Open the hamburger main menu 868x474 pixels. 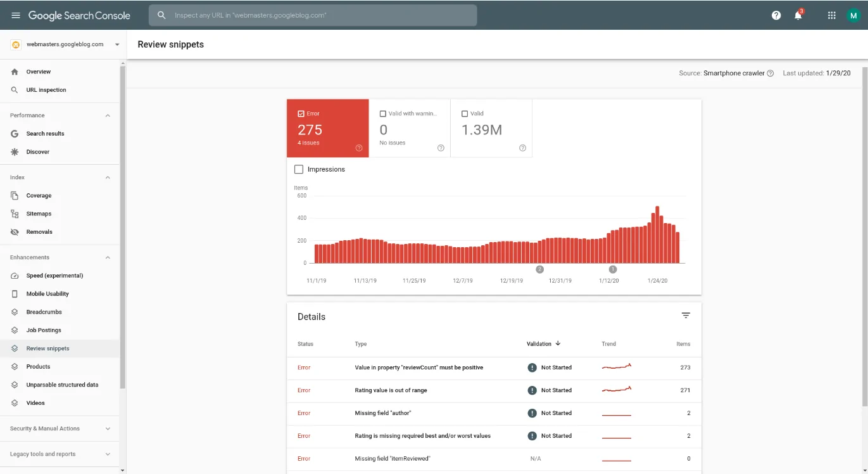tap(16, 15)
